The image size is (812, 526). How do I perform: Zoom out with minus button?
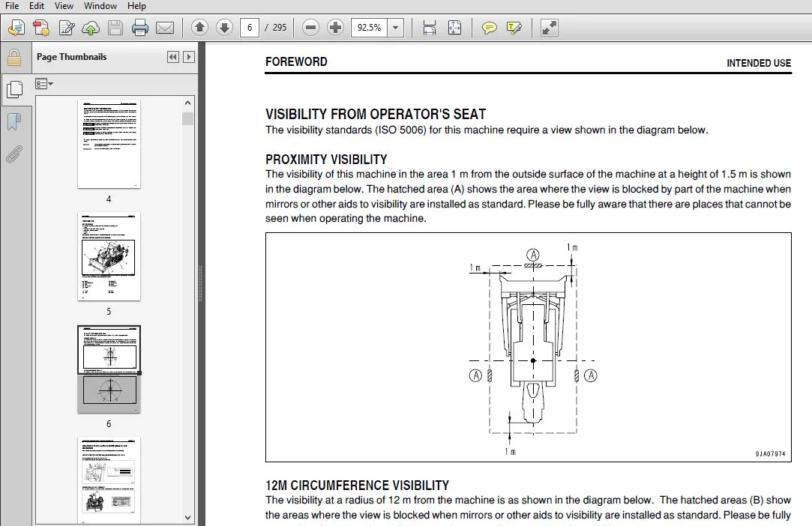(310, 28)
